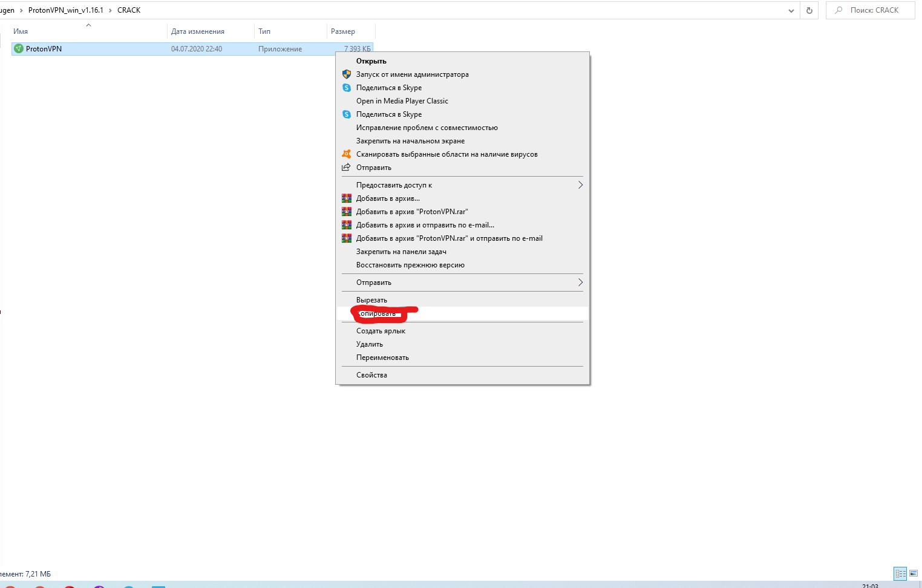Switch to large thumbnails view icon
The height and width of the screenshot is (588, 922).
click(x=914, y=573)
